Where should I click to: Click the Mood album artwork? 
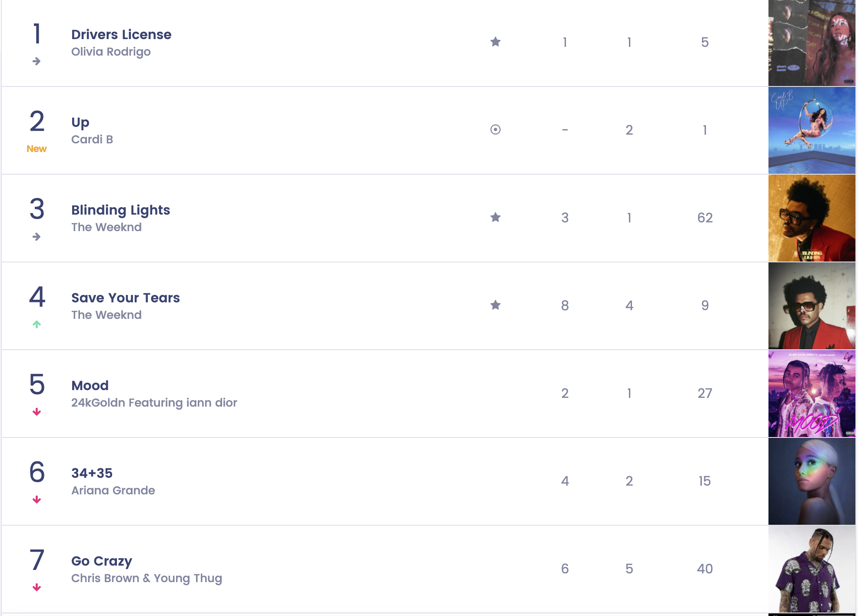812,393
